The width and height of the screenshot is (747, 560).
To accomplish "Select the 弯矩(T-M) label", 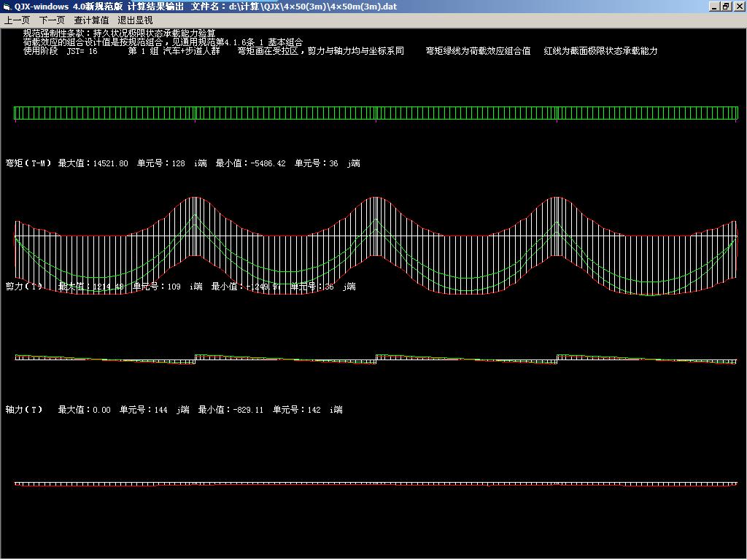I will 28,163.
